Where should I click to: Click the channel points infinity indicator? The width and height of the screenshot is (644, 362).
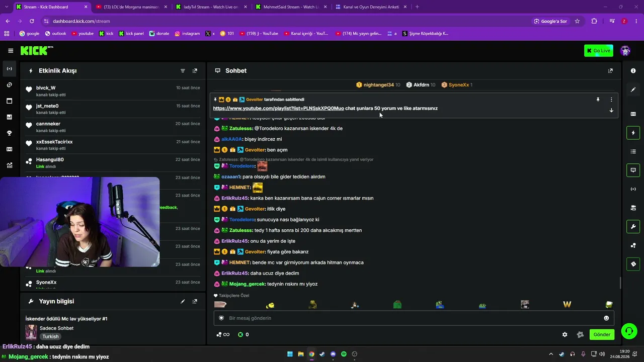(x=223, y=334)
